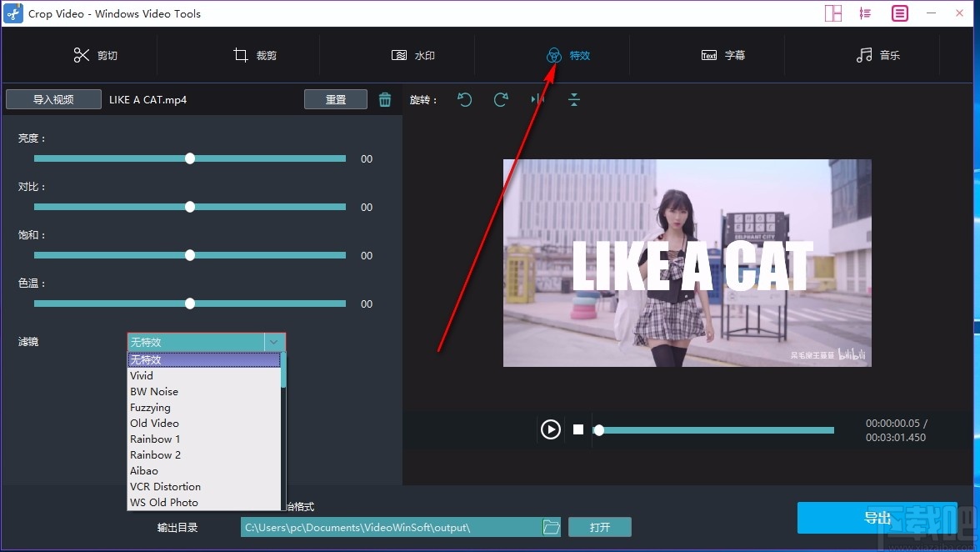The height and width of the screenshot is (552, 980).
Task: Choose the VCR Distortion filter
Action: [165, 486]
